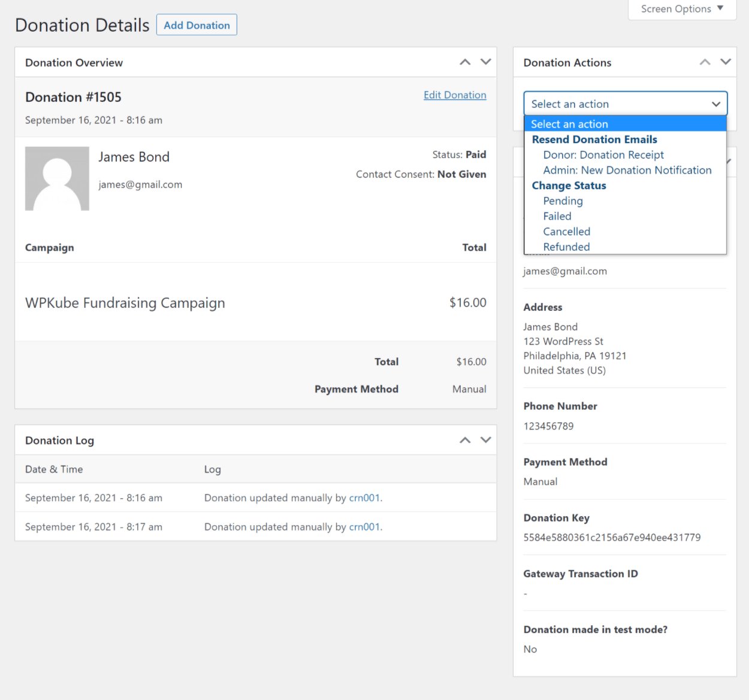Screen dimensions: 749x700
Task: Open the Screen Options dropdown
Action: (x=682, y=9)
